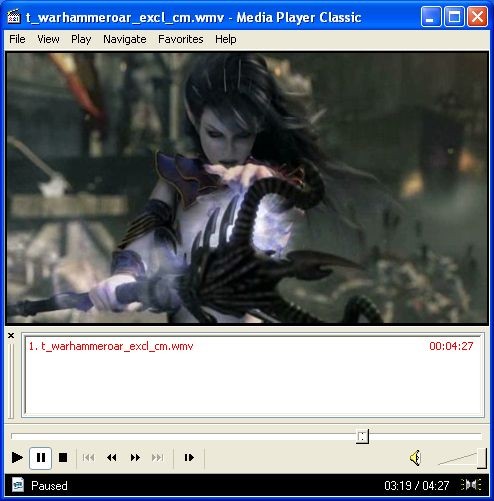The width and height of the screenshot is (494, 501).
Task: Close the Media Player Classic window
Action: (x=477, y=16)
